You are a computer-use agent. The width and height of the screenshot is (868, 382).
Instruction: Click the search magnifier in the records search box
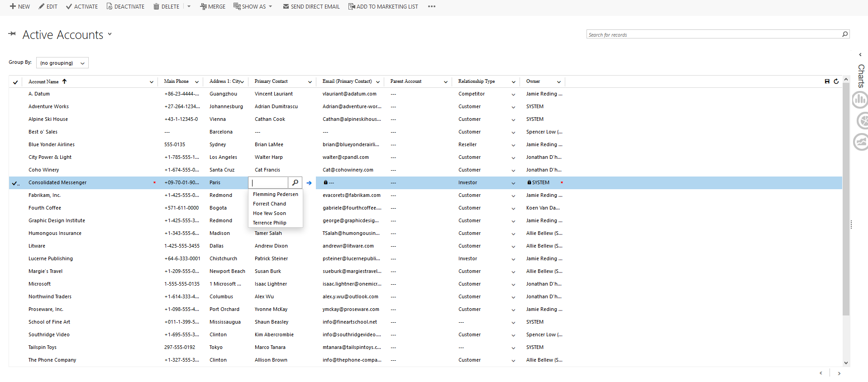[x=844, y=34]
